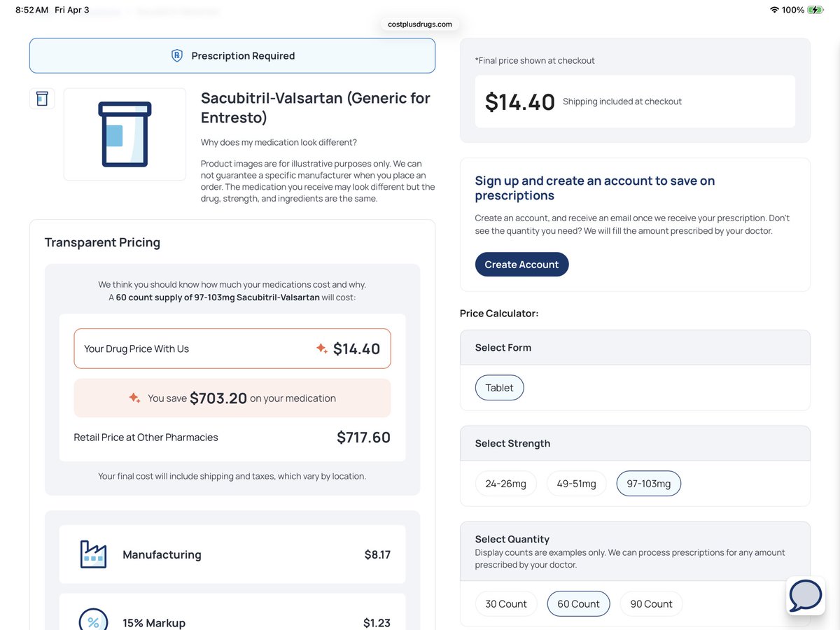Click the Transparent Pricing heading
The image size is (840, 630).
(x=102, y=242)
